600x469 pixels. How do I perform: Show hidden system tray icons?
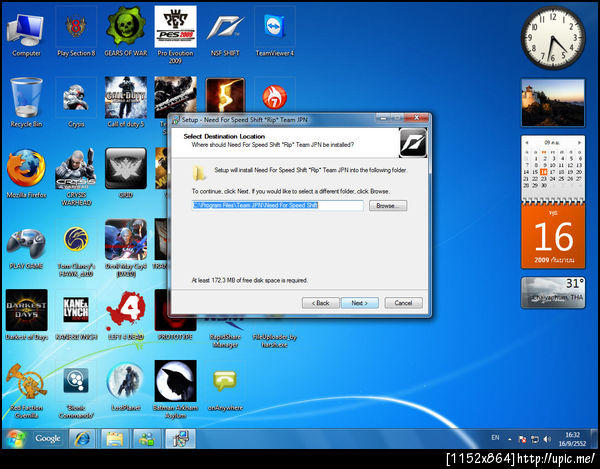(510, 440)
